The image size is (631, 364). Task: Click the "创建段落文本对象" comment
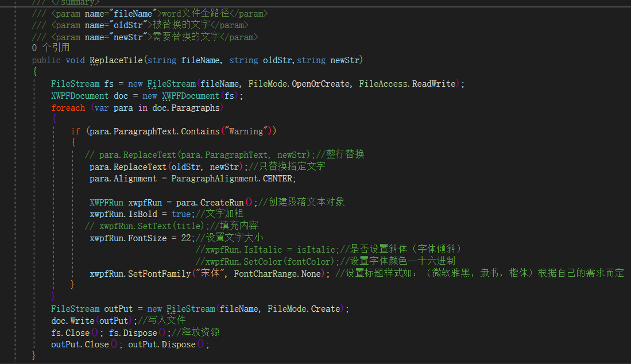point(302,202)
